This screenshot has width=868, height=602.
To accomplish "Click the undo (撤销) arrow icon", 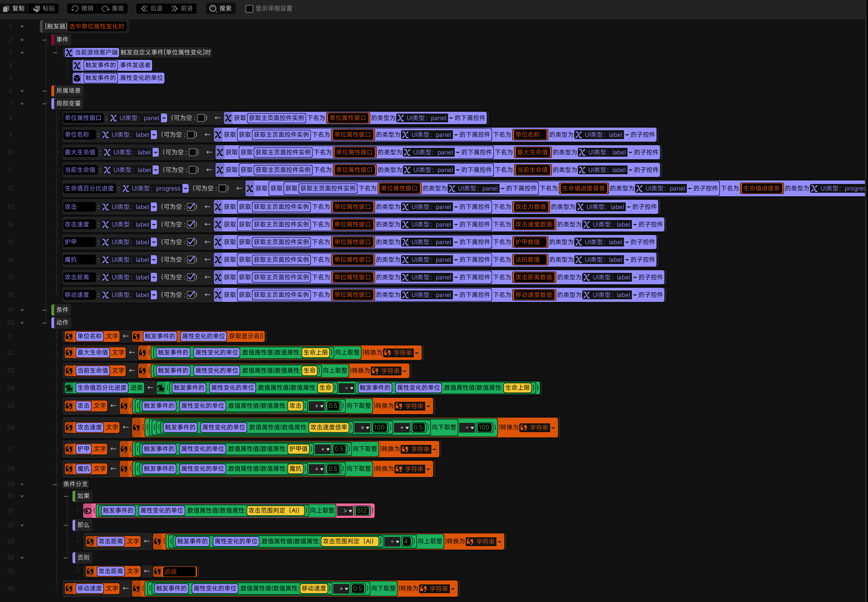I will [75, 8].
